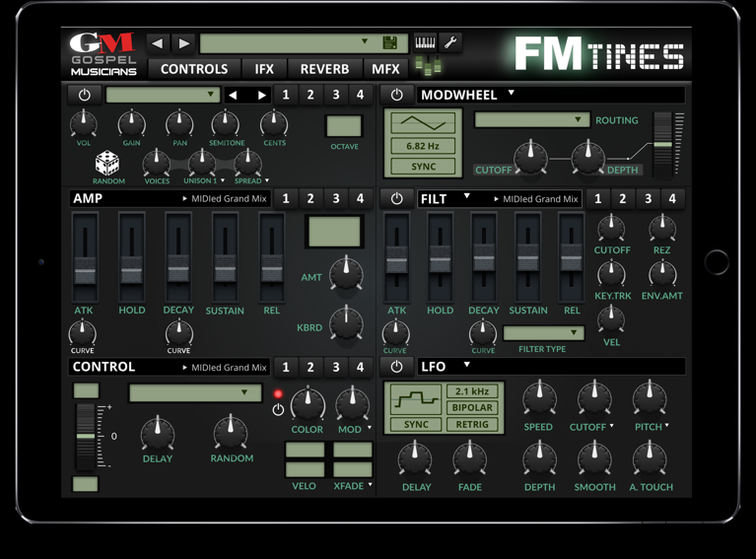Image resolution: width=756 pixels, height=559 pixels.
Task: Switch to the MFX tab
Action: (385, 69)
